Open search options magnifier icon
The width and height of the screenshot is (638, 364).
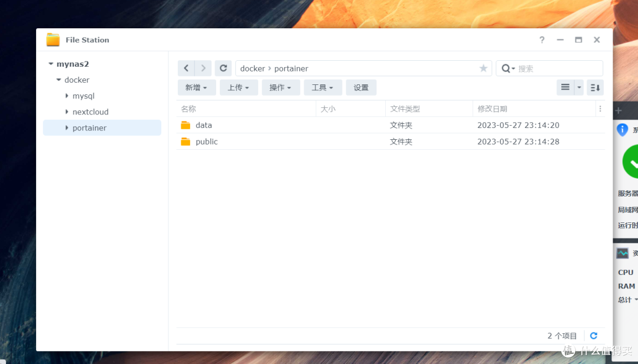point(508,68)
